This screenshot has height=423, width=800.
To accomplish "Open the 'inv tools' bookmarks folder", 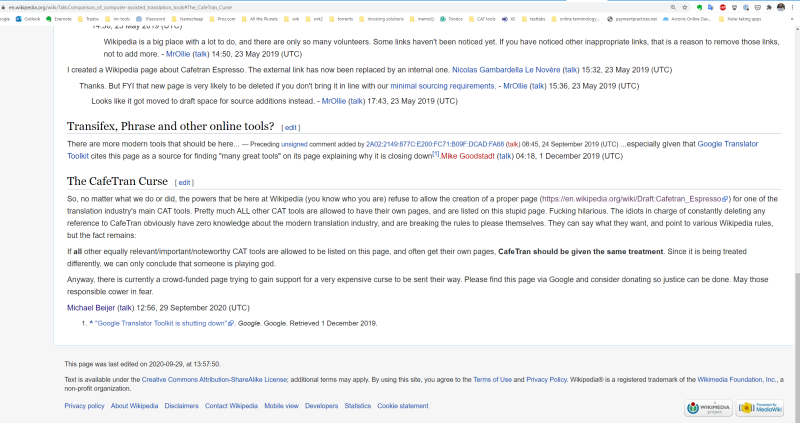I will click(117, 19).
